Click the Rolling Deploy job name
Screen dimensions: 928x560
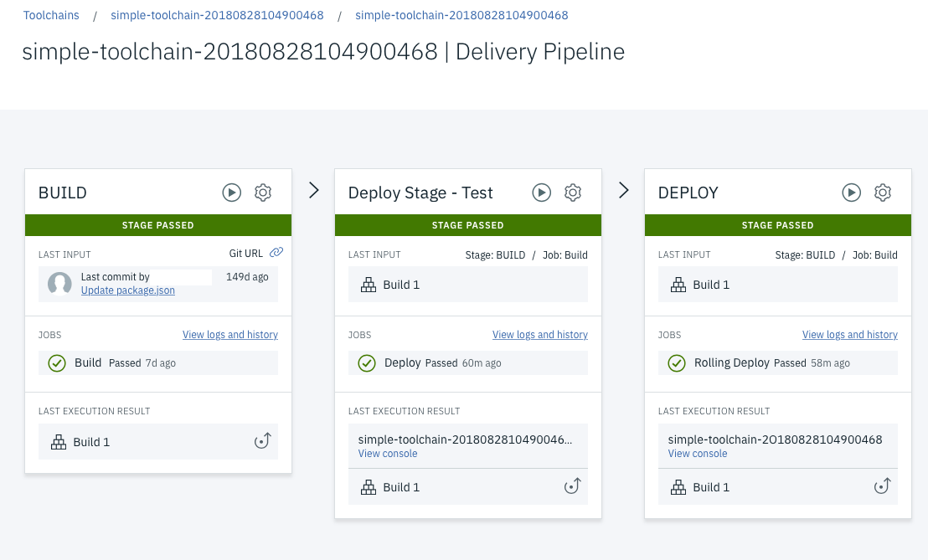731,362
